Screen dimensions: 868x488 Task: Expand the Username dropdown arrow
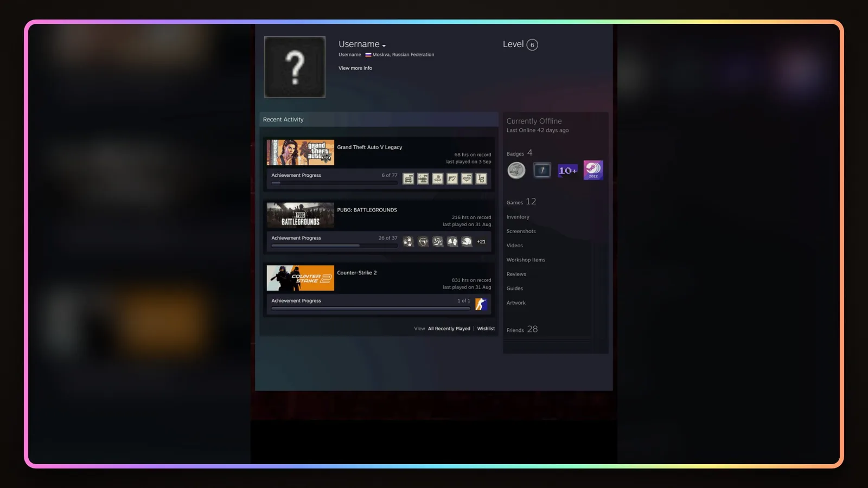tap(384, 46)
